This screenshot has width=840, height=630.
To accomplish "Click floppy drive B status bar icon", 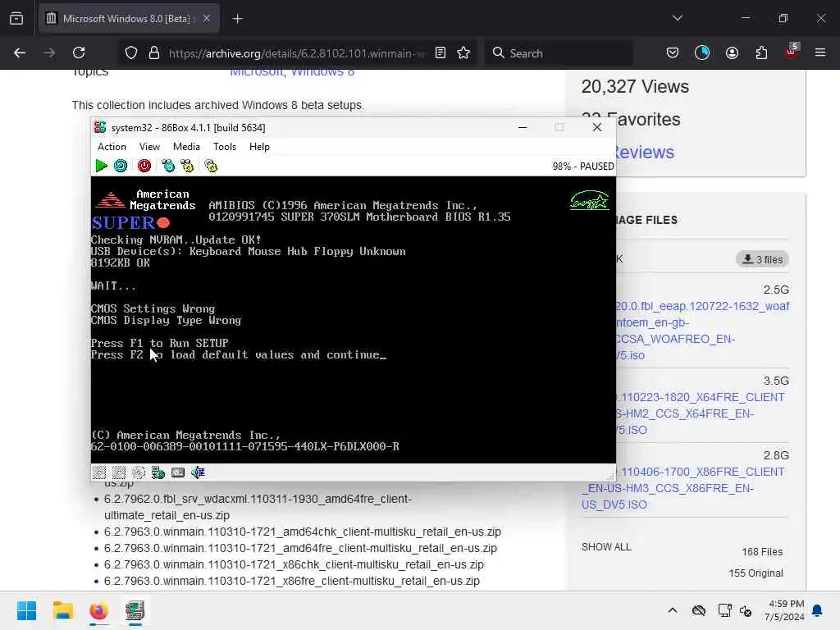I will click(119, 472).
